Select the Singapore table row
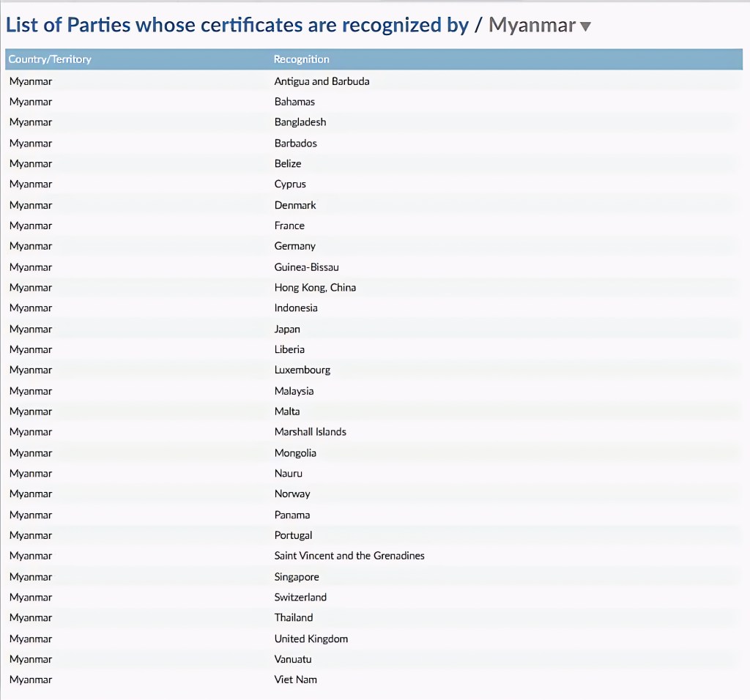 pyautogui.click(x=297, y=577)
